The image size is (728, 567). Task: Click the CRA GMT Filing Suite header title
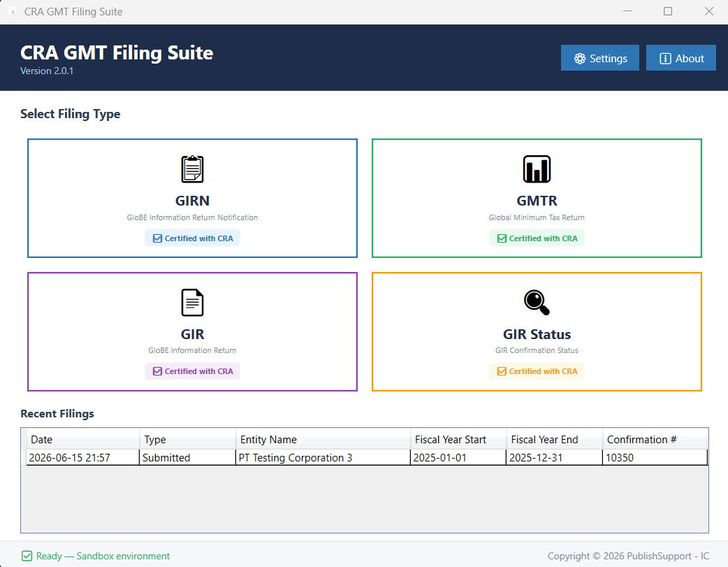click(117, 52)
